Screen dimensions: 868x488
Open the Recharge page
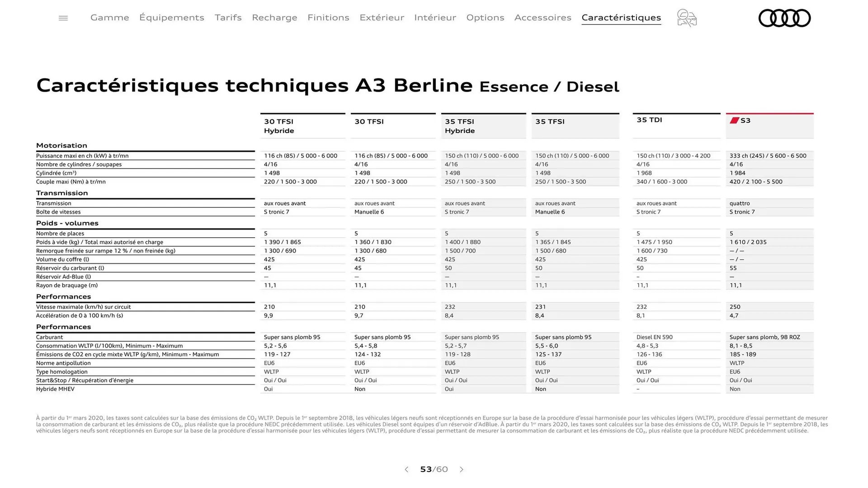click(x=274, y=18)
